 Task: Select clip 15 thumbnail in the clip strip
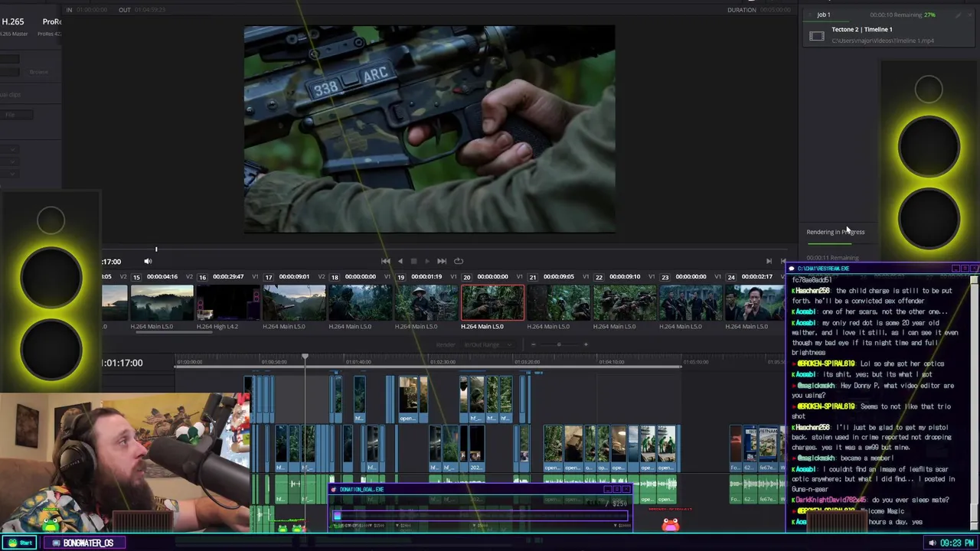coord(162,303)
